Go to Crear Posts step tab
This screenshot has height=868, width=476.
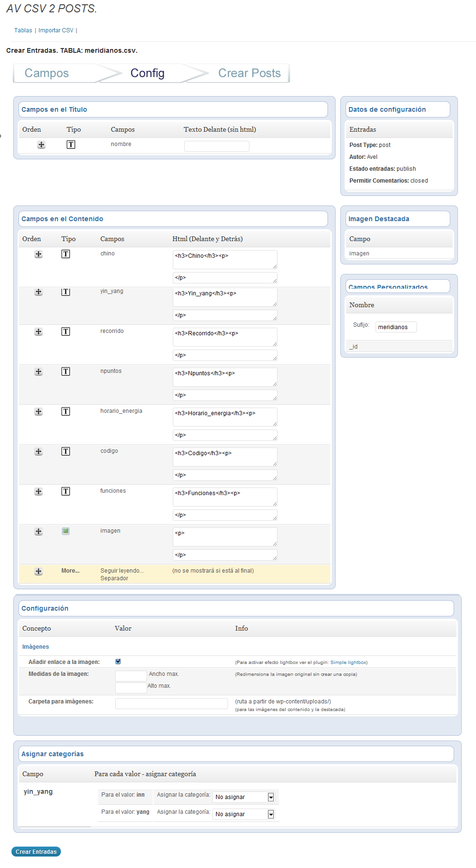click(249, 73)
